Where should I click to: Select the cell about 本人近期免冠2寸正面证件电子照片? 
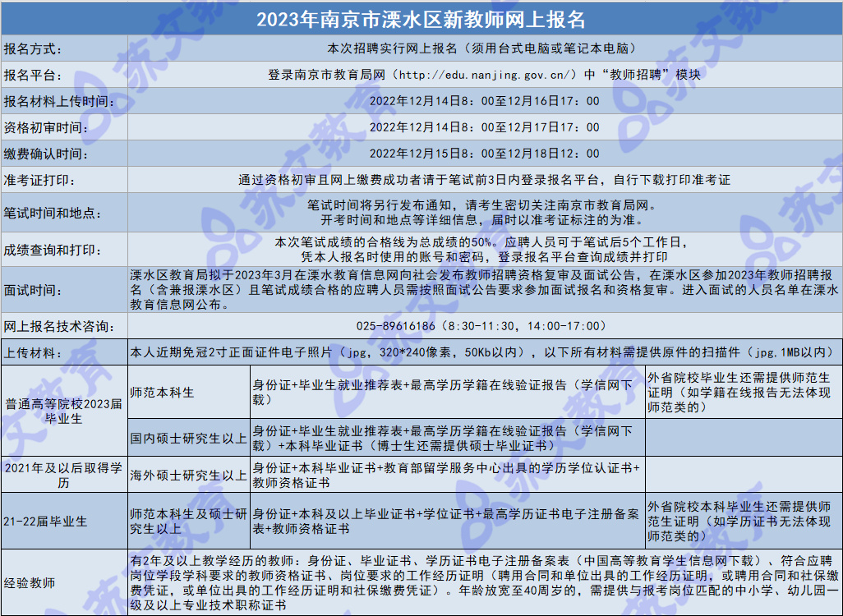[485, 352]
